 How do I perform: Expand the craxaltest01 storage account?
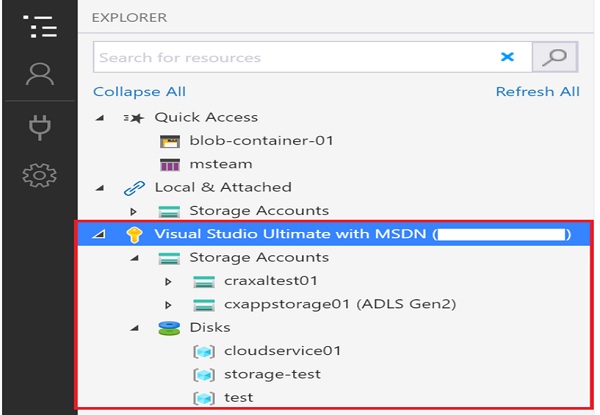pyautogui.click(x=168, y=282)
